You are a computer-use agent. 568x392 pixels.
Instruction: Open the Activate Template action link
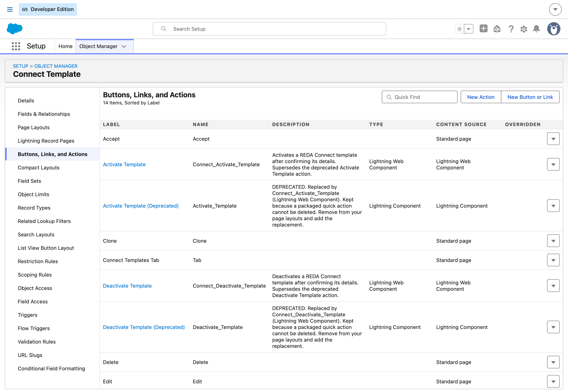[124, 164]
